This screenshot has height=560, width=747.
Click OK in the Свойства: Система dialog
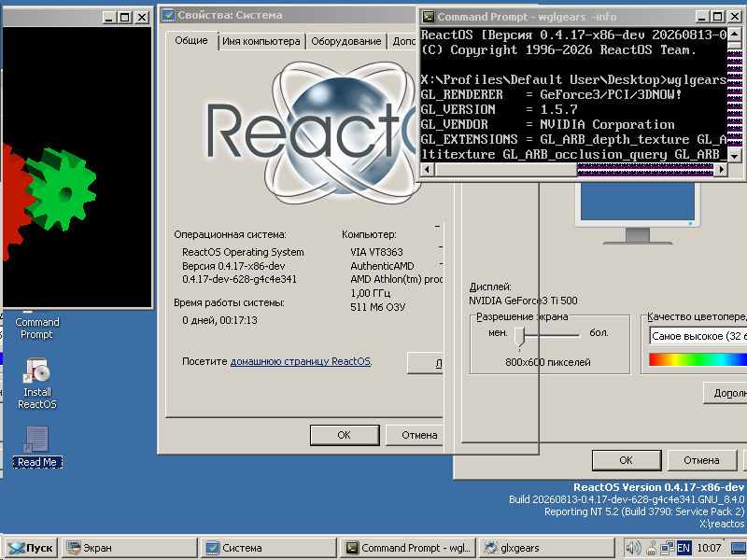(x=344, y=435)
